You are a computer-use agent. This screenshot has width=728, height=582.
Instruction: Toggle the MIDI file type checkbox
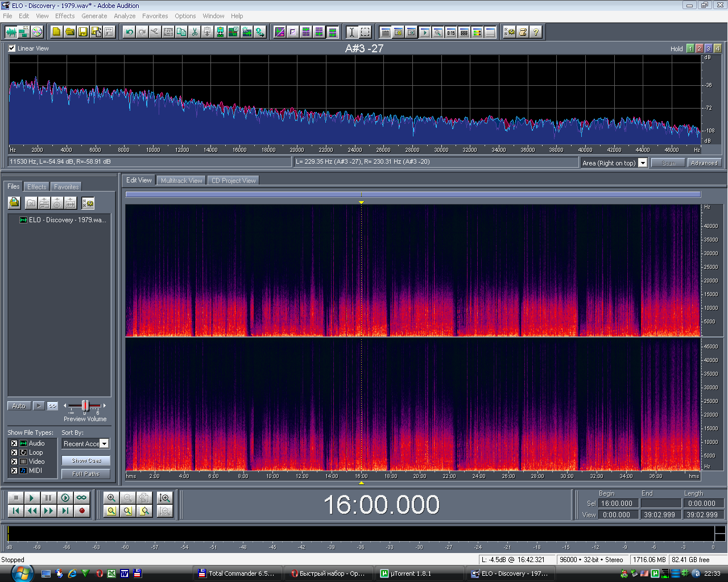[x=14, y=471]
